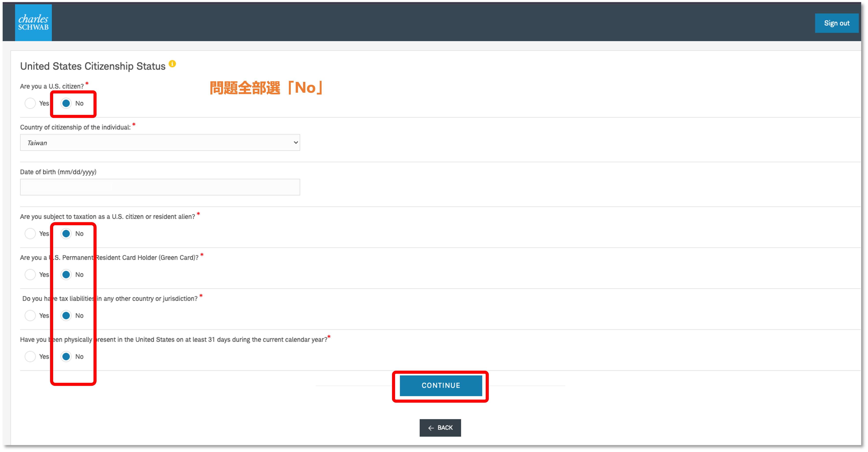Screen dimensions: 868x452
Task: Click the dropdown chevron next to Taiwan
Action: (295, 143)
